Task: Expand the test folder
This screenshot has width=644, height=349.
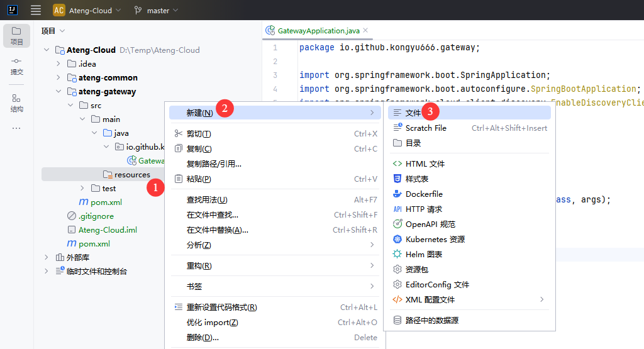Action: (x=82, y=188)
